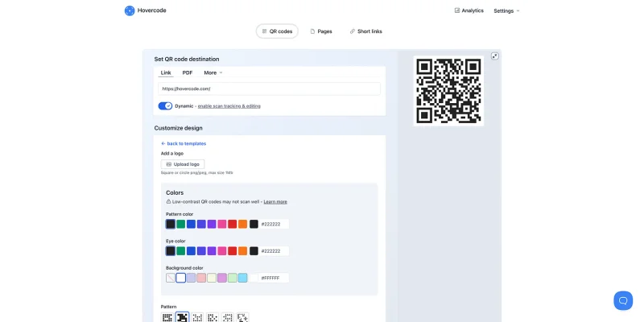Choose the indigo Eye color swatch
The width and height of the screenshot is (644, 322).
tap(201, 251)
